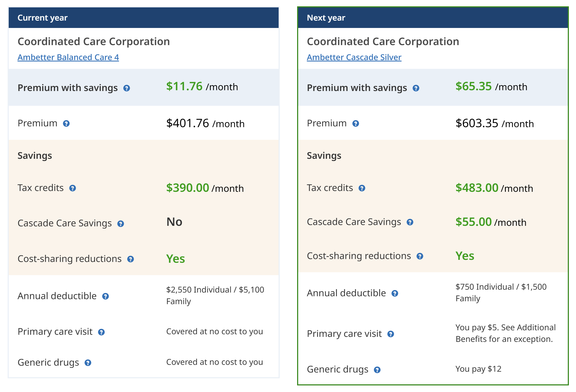The height and width of the screenshot is (392, 576).
Task: Open Primary care visit help, next year
Action: pyautogui.click(x=391, y=334)
